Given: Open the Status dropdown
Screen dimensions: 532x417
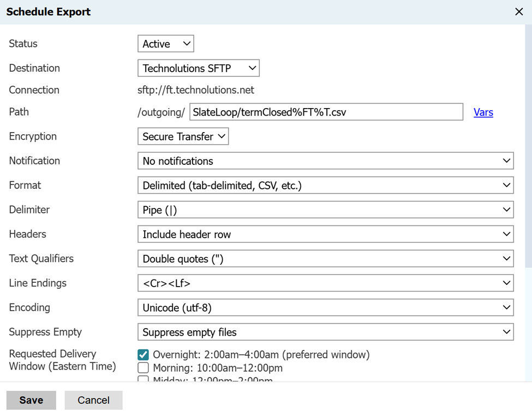Looking at the screenshot, I should coord(165,44).
